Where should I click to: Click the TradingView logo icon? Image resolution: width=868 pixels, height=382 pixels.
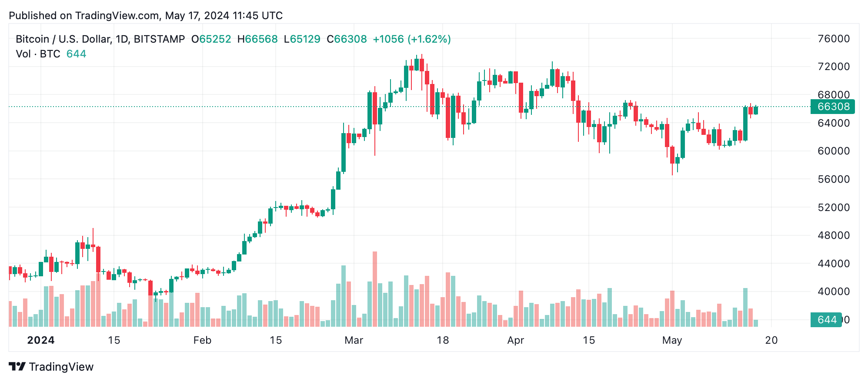[17, 367]
